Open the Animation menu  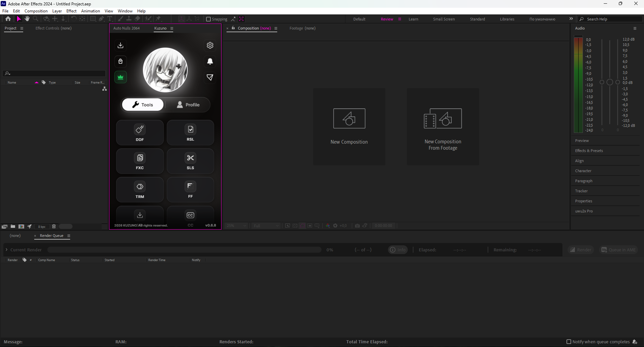pos(91,11)
